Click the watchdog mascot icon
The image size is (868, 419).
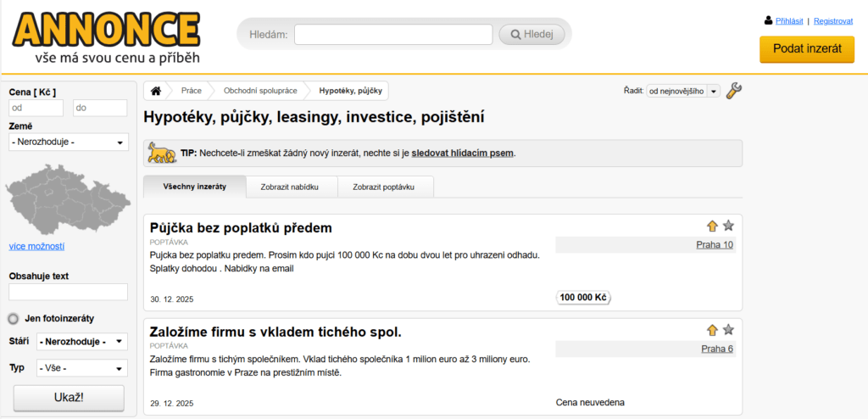161,153
